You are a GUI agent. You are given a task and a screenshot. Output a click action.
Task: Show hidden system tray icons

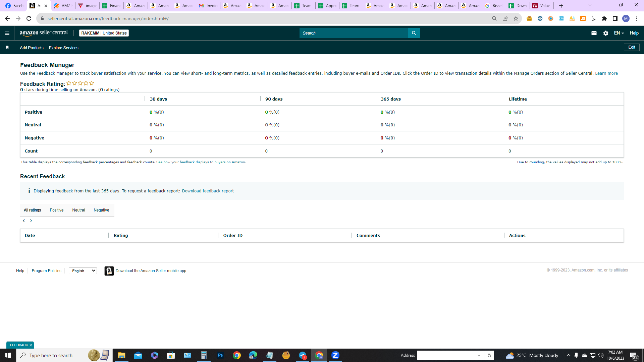pyautogui.click(x=569, y=355)
